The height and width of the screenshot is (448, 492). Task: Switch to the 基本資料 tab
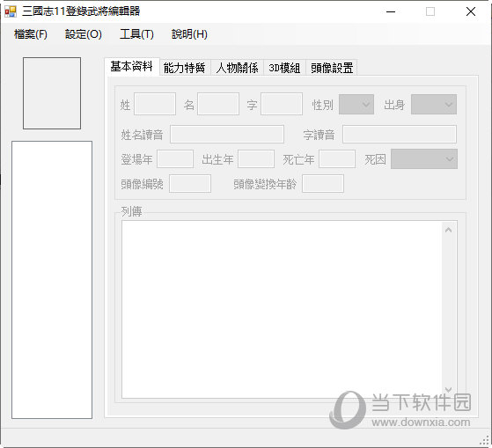(132, 66)
